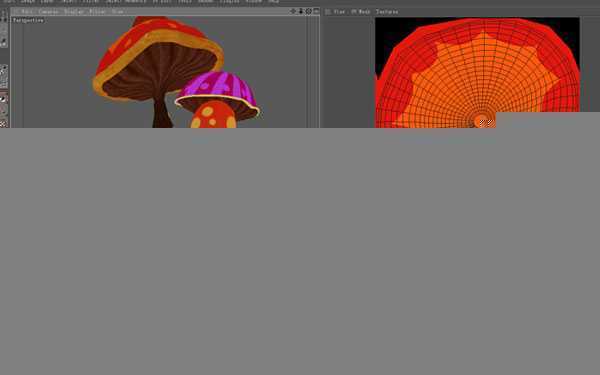Click the viewport move camera icon

(293, 11)
